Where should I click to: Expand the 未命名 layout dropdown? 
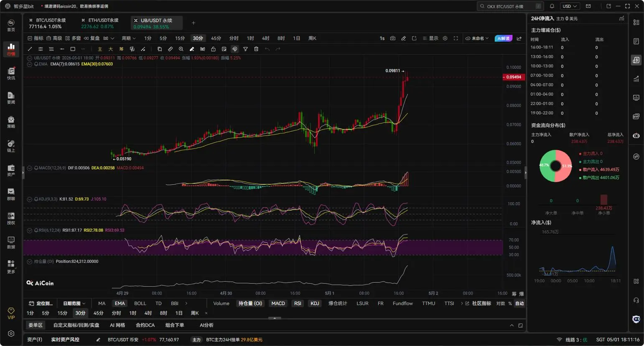477,38
